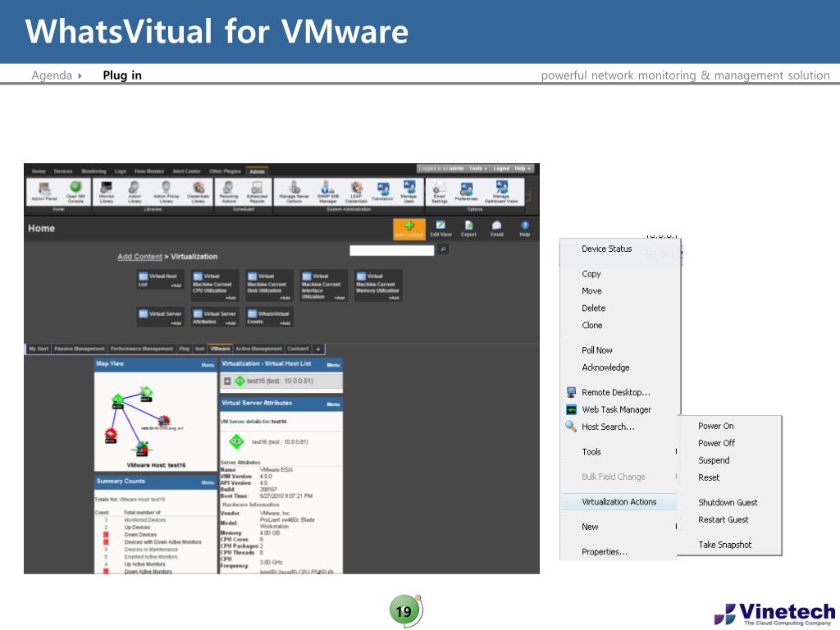Click the Add Content breadcrumb link
This screenshot has width=840, height=630.
point(139,257)
